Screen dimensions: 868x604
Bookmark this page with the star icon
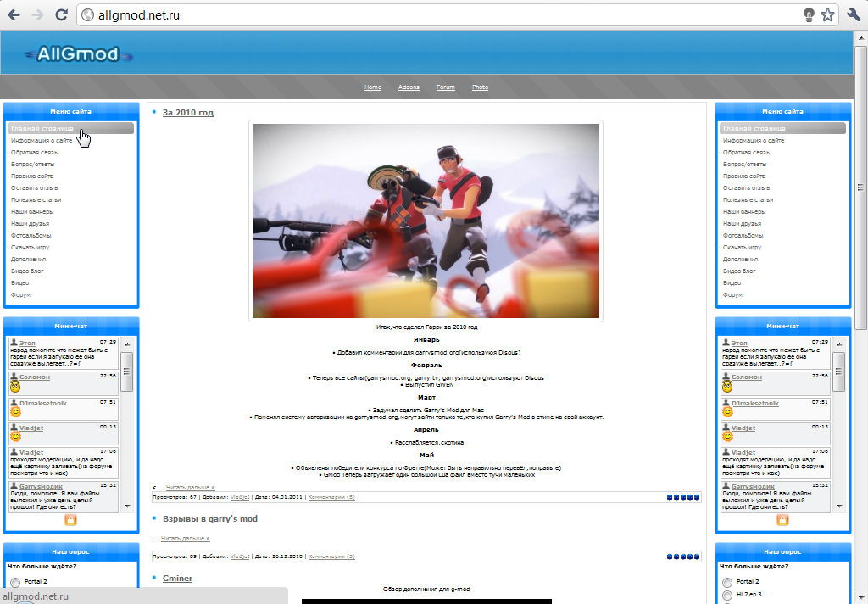(827, 15)
